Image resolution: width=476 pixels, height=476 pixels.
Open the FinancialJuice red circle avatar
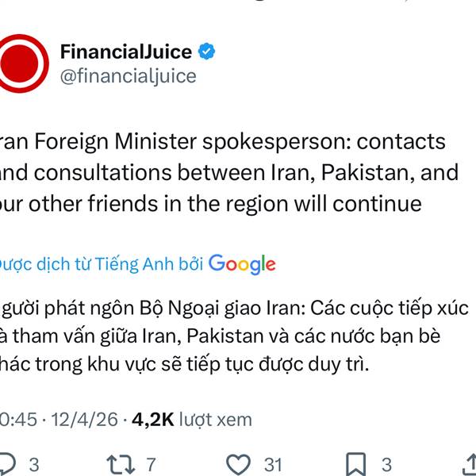pyautogui.click(x=23, y=63)
